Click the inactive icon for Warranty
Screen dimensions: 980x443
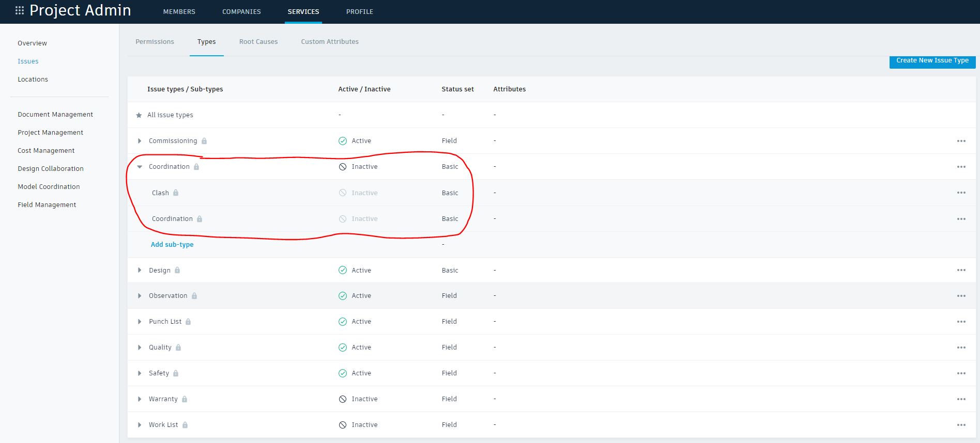tap(343, 399)
